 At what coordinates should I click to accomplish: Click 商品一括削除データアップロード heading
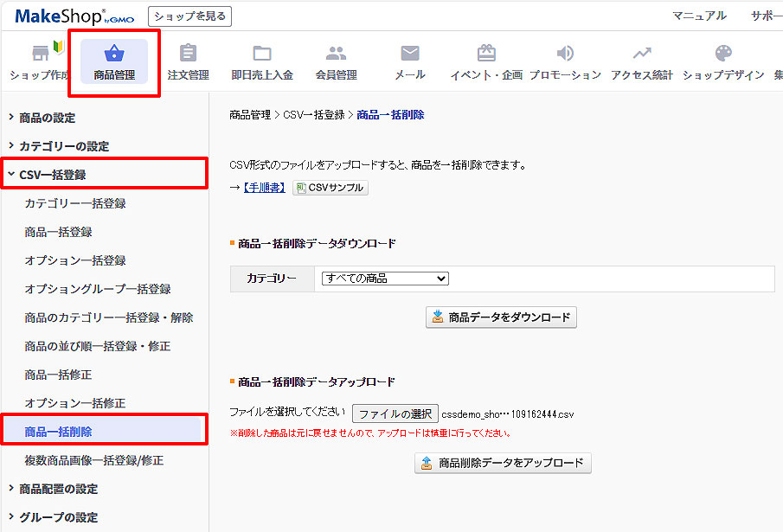coord(317,382)
